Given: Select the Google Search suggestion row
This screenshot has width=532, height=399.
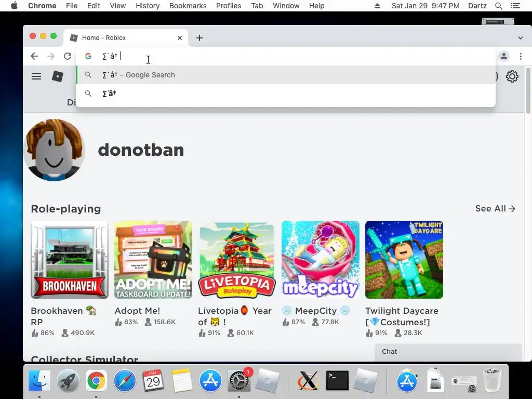Looking at the screenshot, I should point(286,75).
